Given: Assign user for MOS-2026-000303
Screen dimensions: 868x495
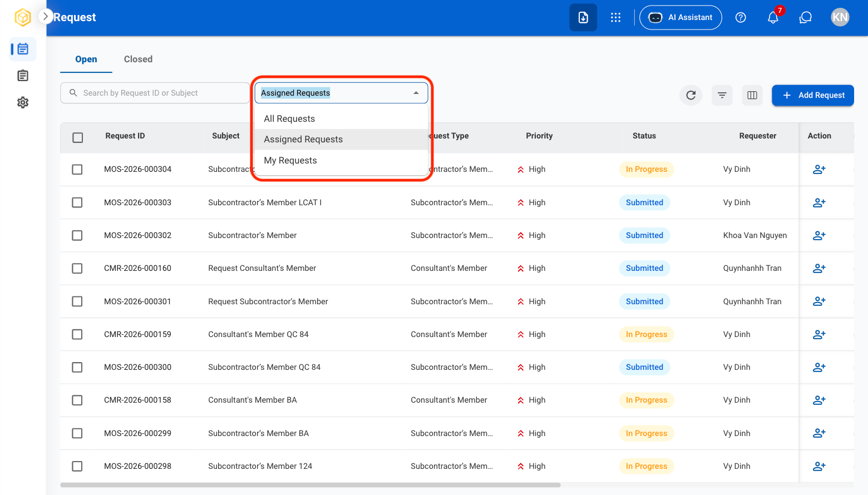Looking at the screenshot, I should (819, 202).
